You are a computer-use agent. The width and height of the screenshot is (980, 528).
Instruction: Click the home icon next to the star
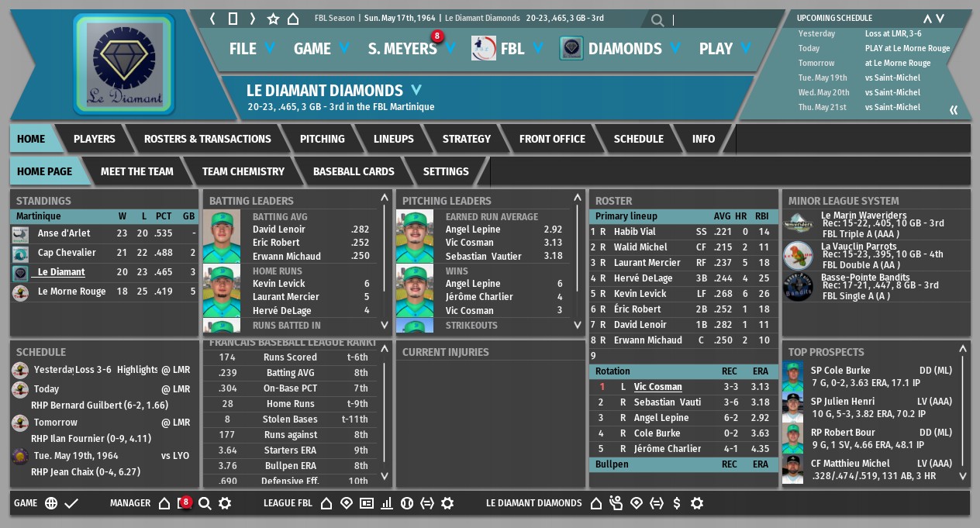[293, 19]
